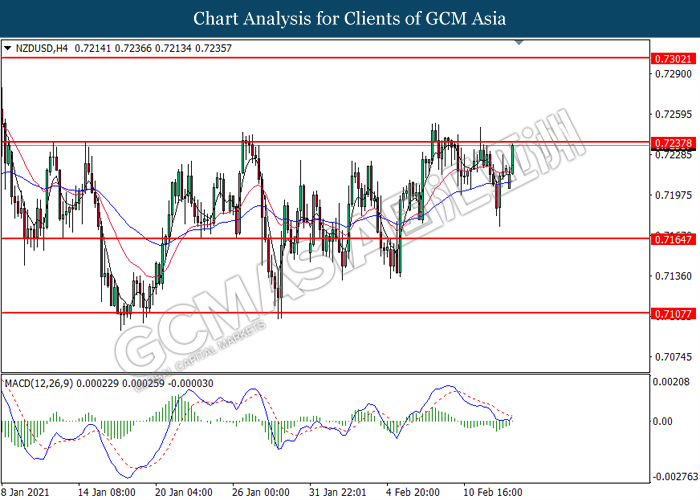The image size is (700, 500).
Task: Click the chart shift triangle marker at top
Action: (x=518, y=43)
